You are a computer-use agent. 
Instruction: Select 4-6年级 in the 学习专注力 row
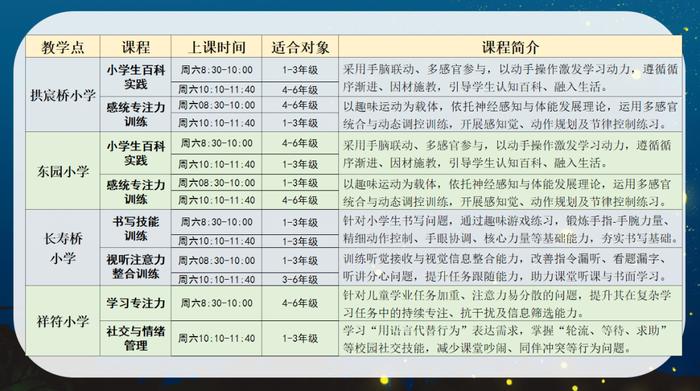pyautogui.click(x=300, y=303)
